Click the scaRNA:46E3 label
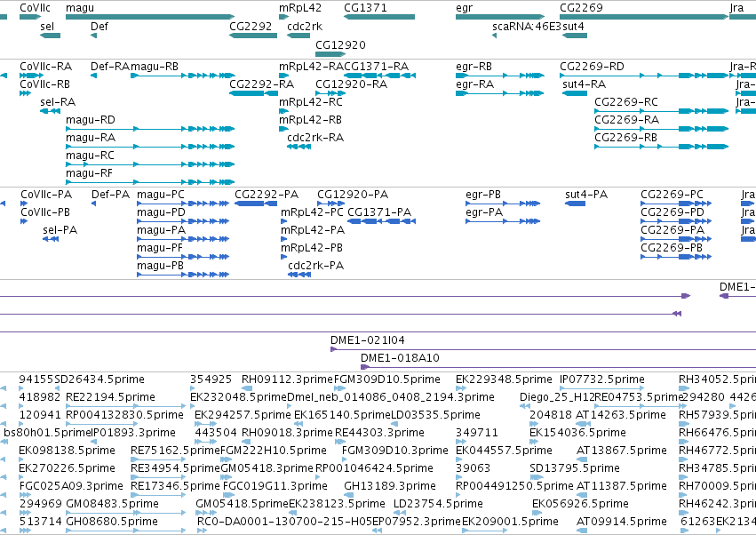This screenshot has height=535, width=756. tap(527, 27)
